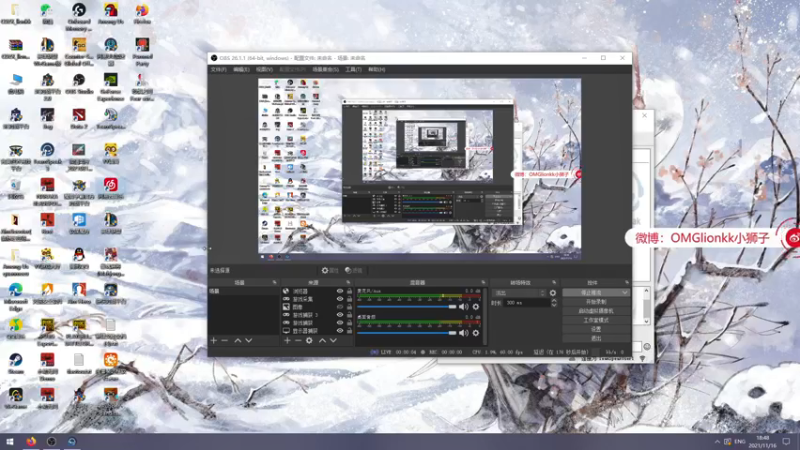Click the OBS icon on the taskbar
The width and height of the screenshot is (800, 450).
[x=51, y=441]
